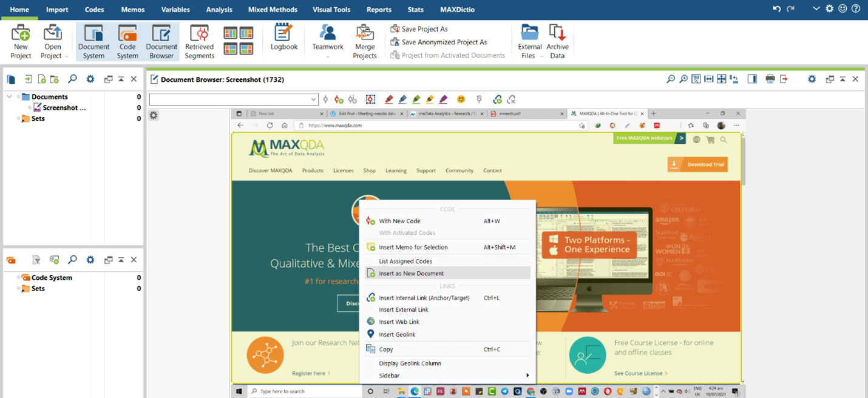Click the import documents icon in Document System

(x=28, y=79)
